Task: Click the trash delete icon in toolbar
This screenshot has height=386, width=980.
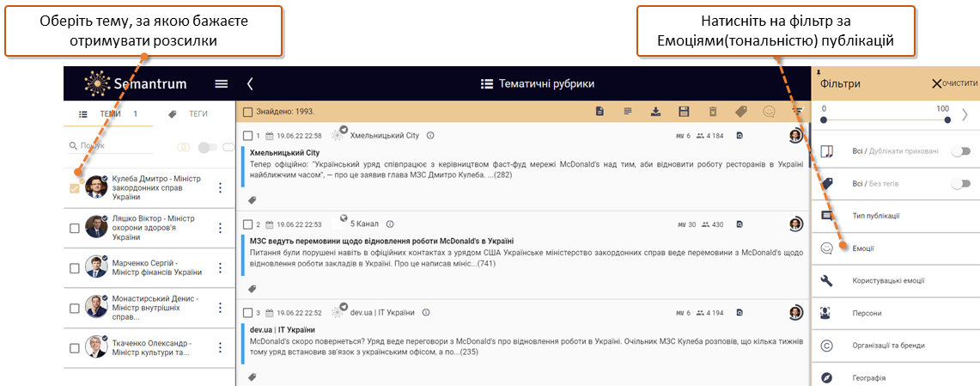Action: [713, 112]
